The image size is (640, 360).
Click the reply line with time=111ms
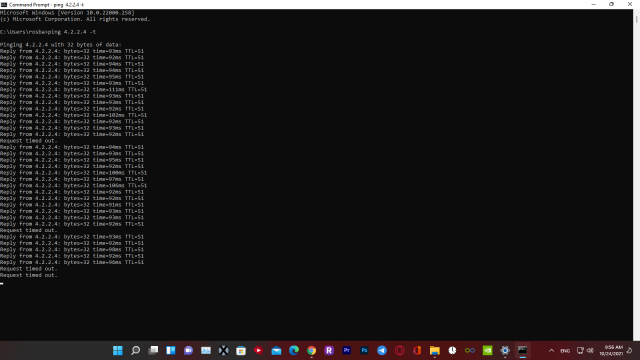click(x=73, y=89)
